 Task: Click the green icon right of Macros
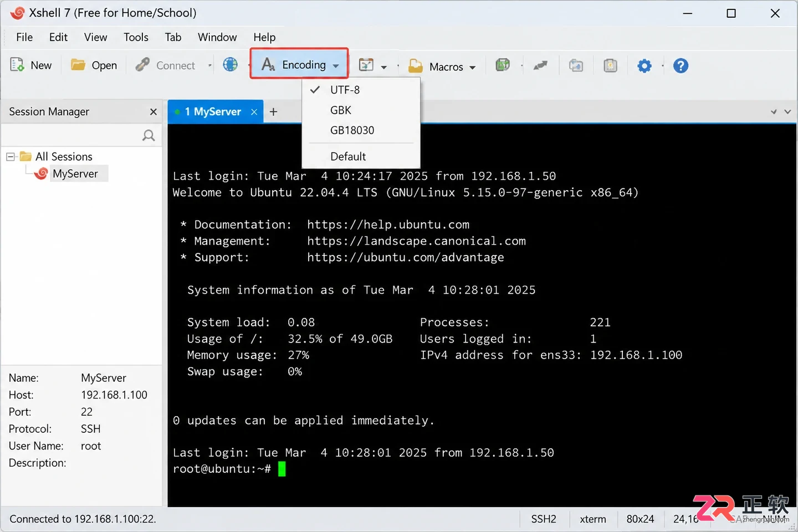(503, 65)
